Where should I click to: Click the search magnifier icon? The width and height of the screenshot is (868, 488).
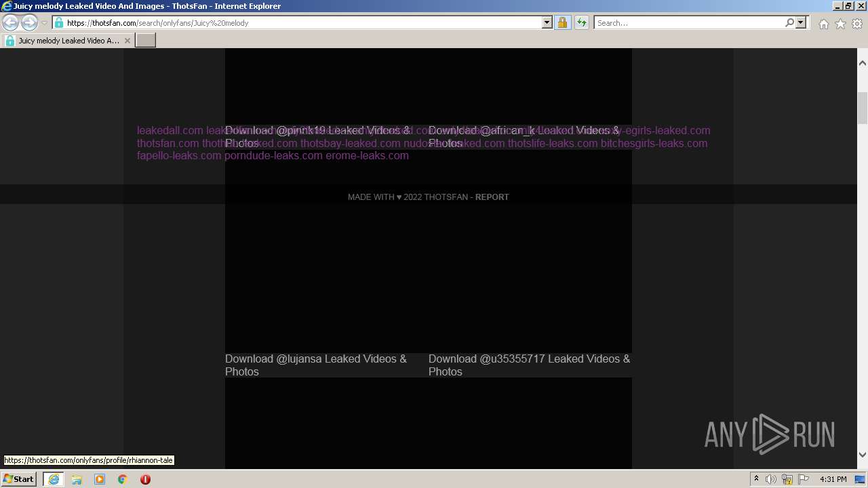(x=789, y=22)
